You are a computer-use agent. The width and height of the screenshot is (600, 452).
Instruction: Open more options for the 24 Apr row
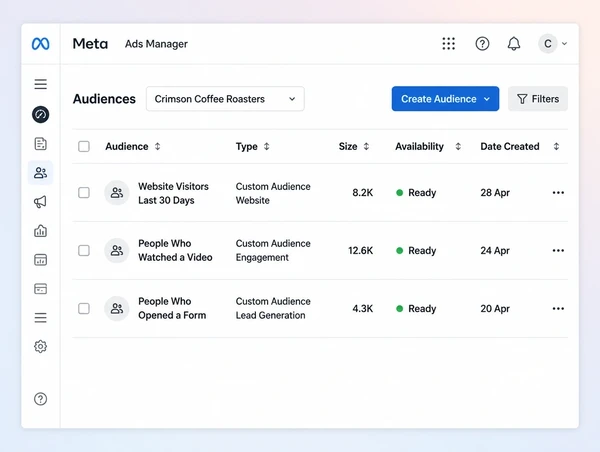(558, 250)
